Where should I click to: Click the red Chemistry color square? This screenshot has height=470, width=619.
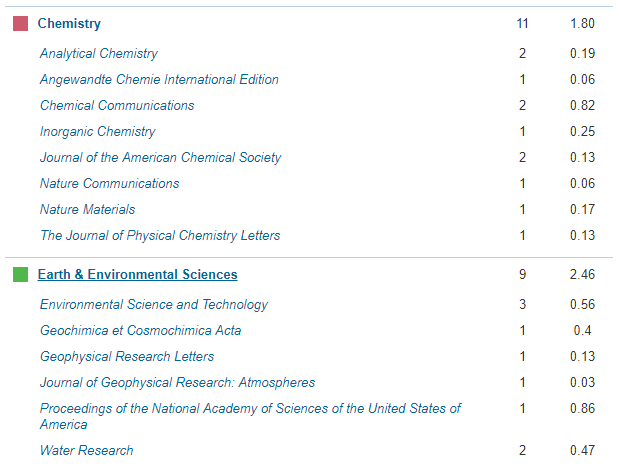tap(20, 23)
